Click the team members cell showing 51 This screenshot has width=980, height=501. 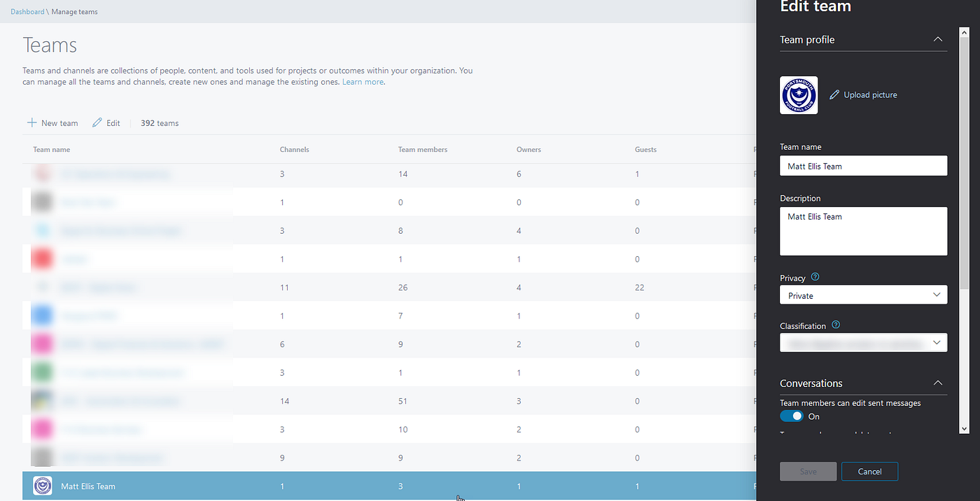403,401
